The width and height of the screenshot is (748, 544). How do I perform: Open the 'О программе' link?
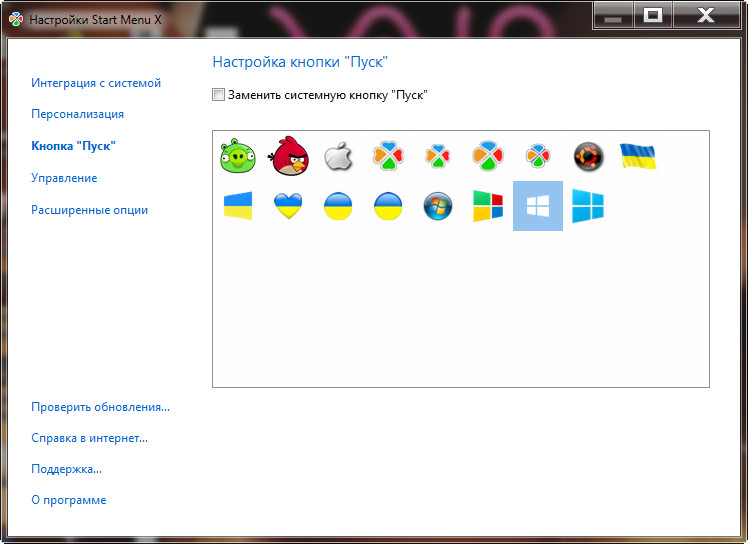[x=69, y=500]
